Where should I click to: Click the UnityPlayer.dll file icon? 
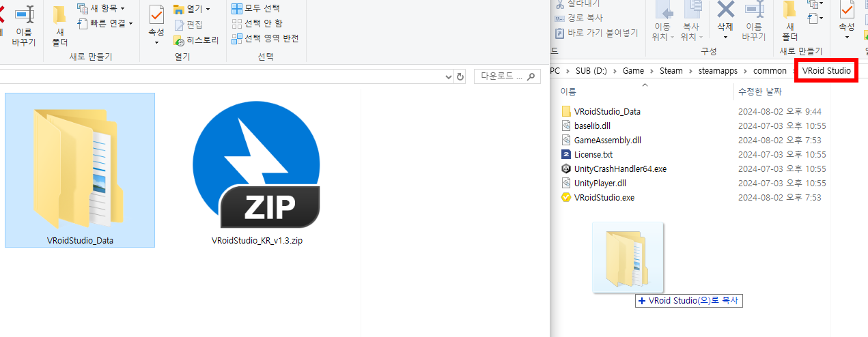pyautogui.click(x=565, y=183)
